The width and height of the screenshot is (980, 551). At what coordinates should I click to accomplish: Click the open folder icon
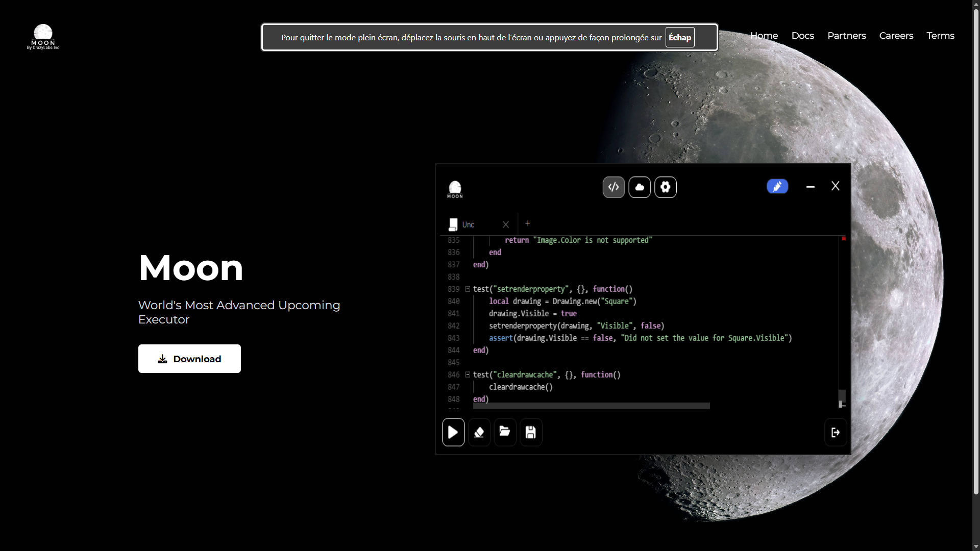pyautogui.click(x=505, y=432)
